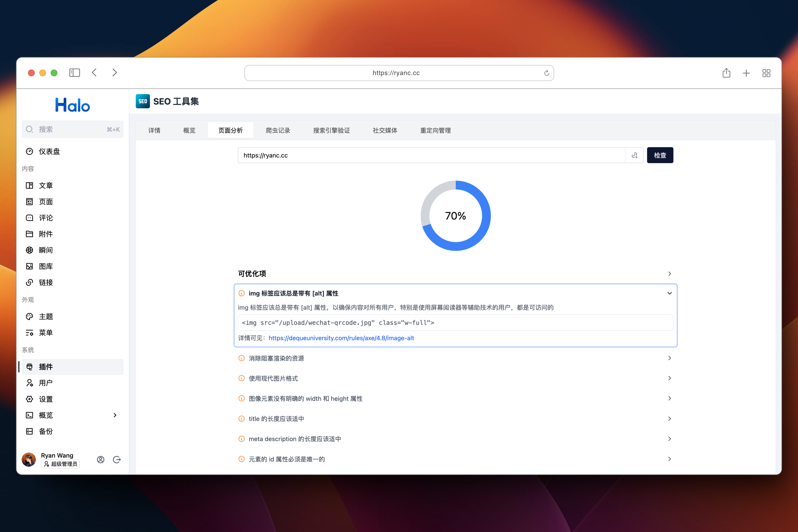Click the Halo logo
This screenshot has width=798, height=532.
73,105
